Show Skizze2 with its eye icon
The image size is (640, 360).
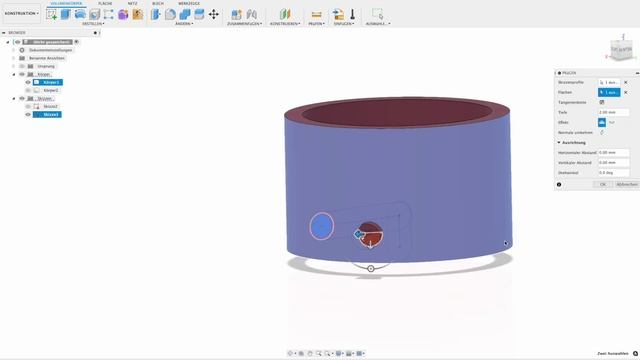click(x=28, y=107)
